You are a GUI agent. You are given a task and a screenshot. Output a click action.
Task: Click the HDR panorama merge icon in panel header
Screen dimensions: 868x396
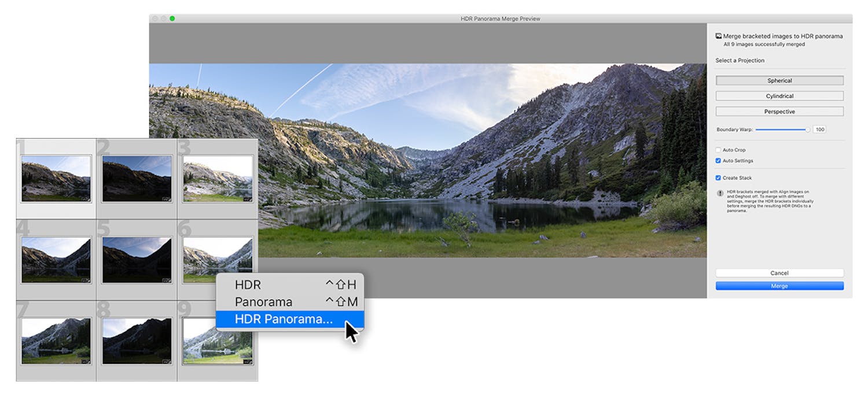[718, 35]
